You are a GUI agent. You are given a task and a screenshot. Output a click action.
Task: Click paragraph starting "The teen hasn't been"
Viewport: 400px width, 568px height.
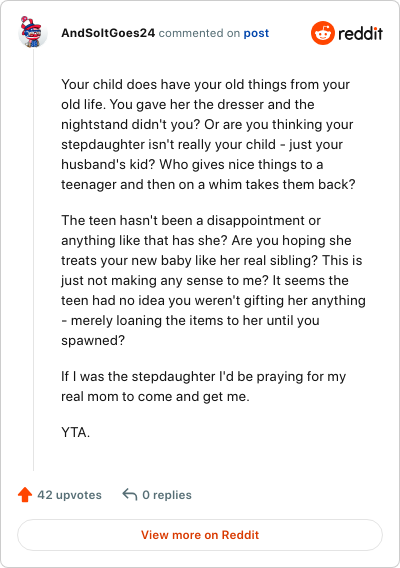213,280
